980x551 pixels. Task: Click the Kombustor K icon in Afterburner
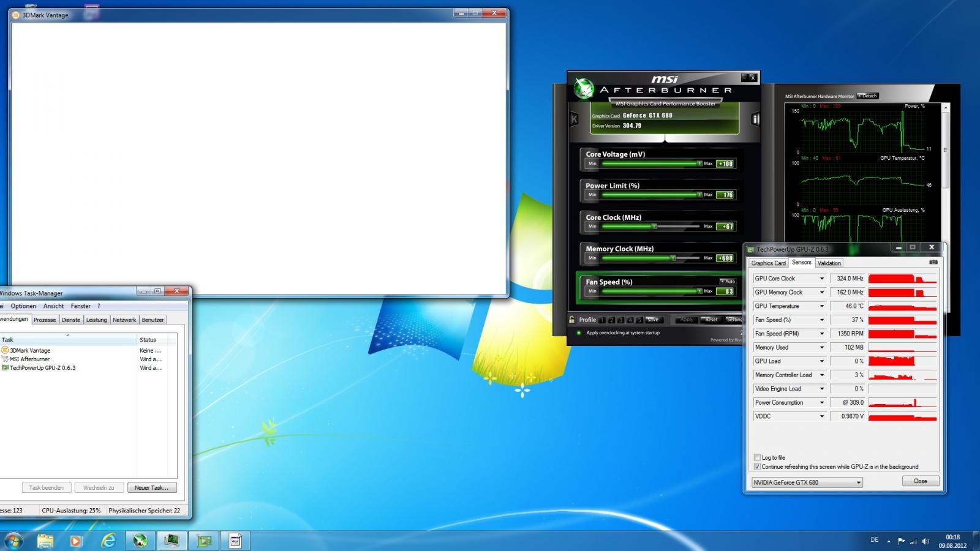click(x=574, y=119)
